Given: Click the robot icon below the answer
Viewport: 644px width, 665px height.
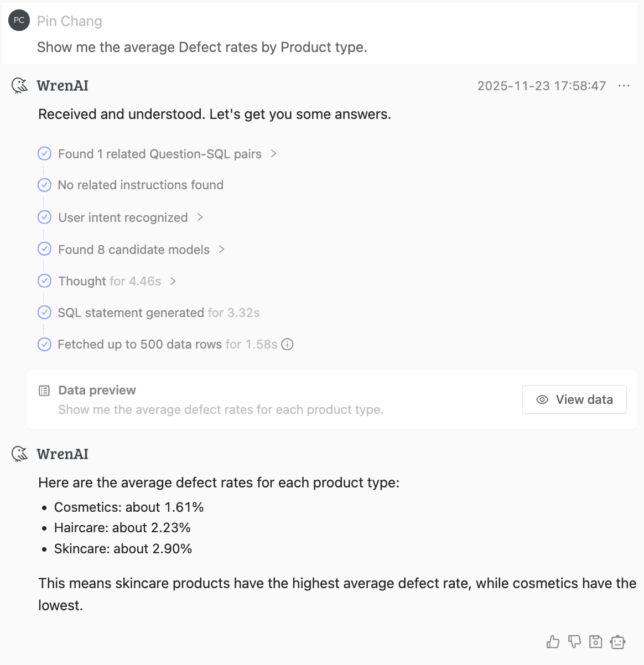Looking at the screenshot, I should click(617, 642).
